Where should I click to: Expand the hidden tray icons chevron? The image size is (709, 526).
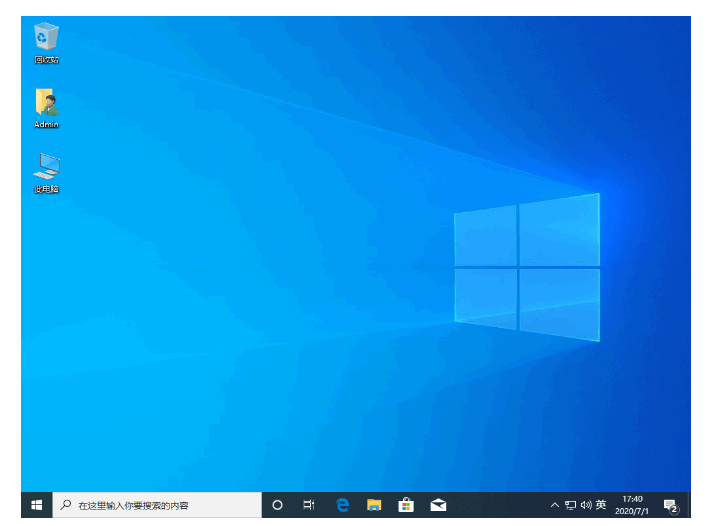click(554, 505)
